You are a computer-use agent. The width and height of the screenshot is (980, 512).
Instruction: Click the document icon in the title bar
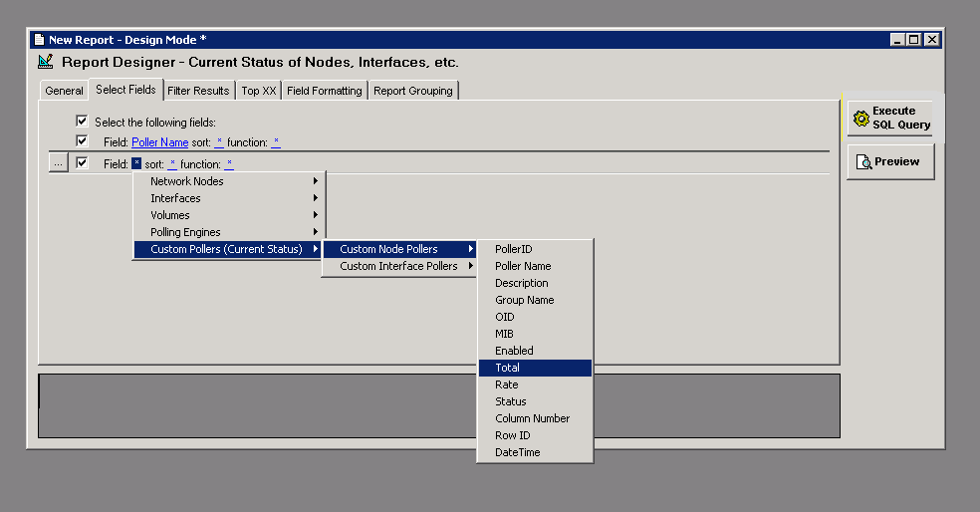click(x=40, y=40)
